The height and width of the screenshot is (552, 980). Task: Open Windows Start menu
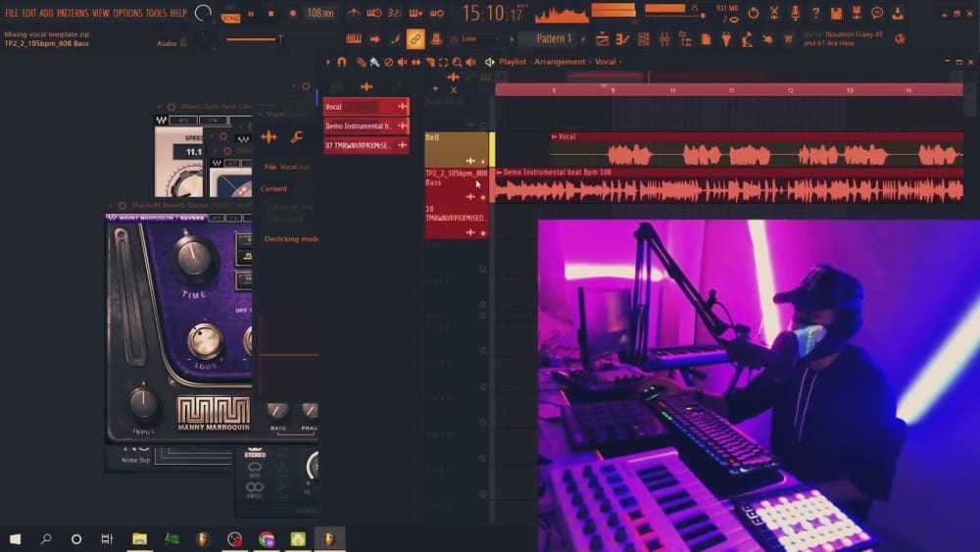[x=15, y=539]
